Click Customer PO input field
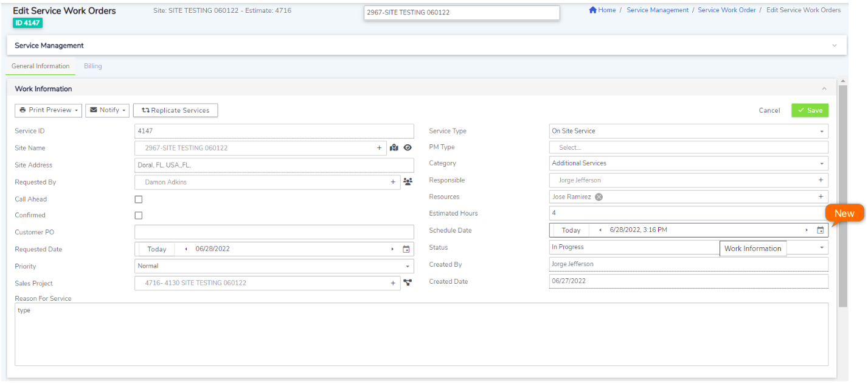The image size is (868, 383). pos(274,232)
